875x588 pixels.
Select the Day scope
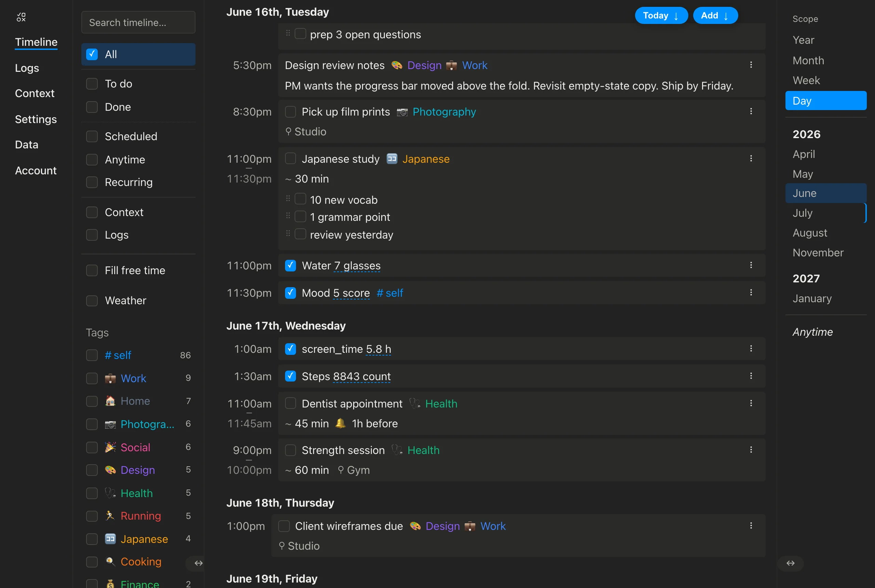(826, 101)
